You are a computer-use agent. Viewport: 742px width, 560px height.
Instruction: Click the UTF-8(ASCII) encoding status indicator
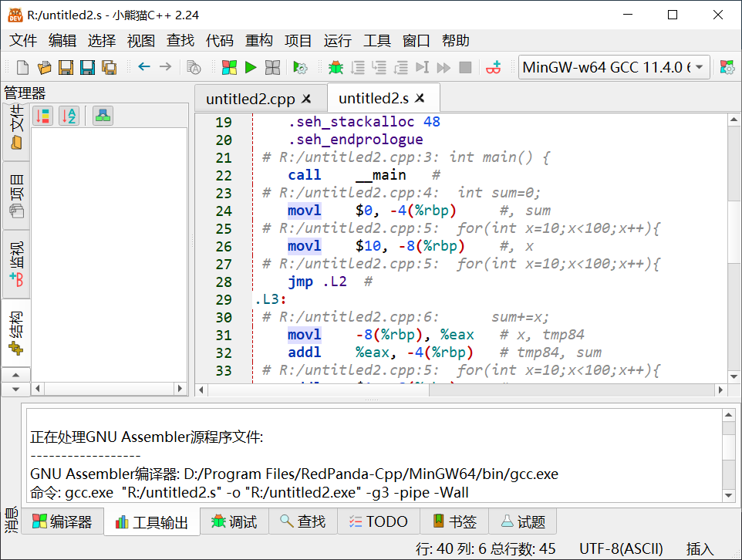point(621,548)
